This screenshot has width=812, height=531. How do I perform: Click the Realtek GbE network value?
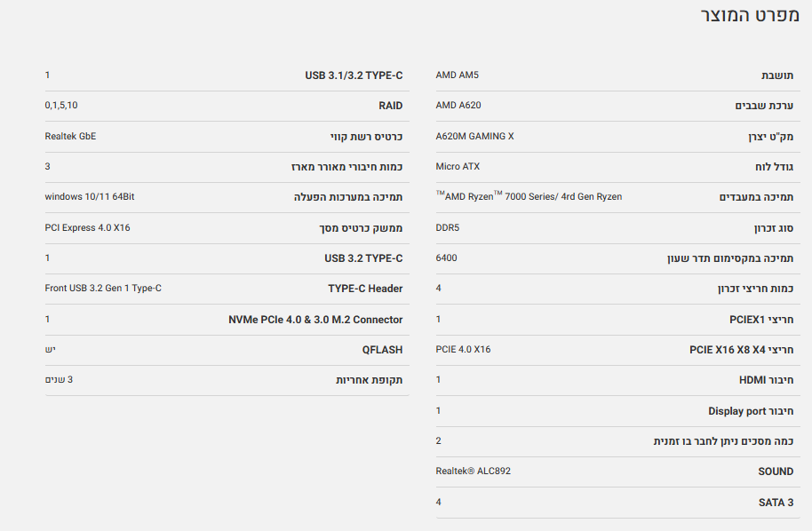click(70, 136)
